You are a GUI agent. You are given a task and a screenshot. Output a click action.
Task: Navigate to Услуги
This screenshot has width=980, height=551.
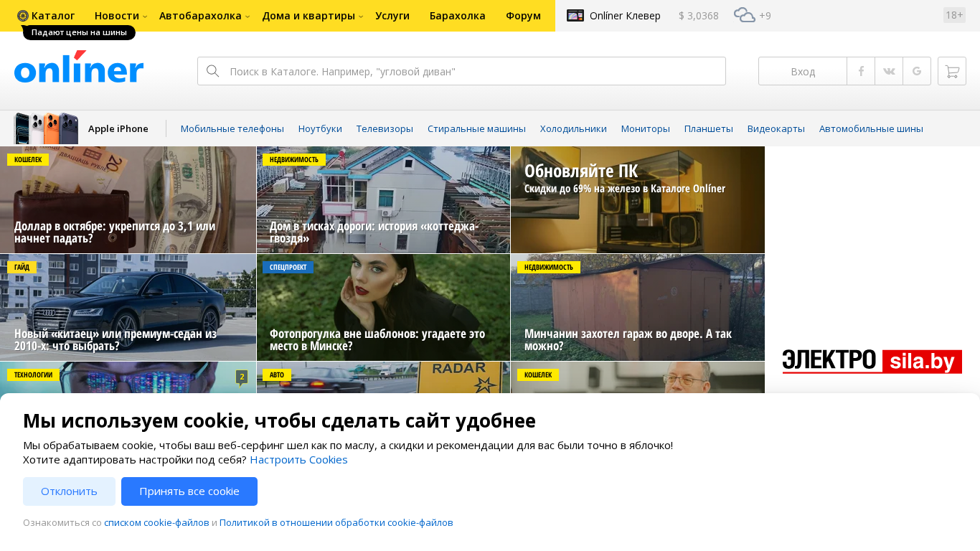(392, 15)
